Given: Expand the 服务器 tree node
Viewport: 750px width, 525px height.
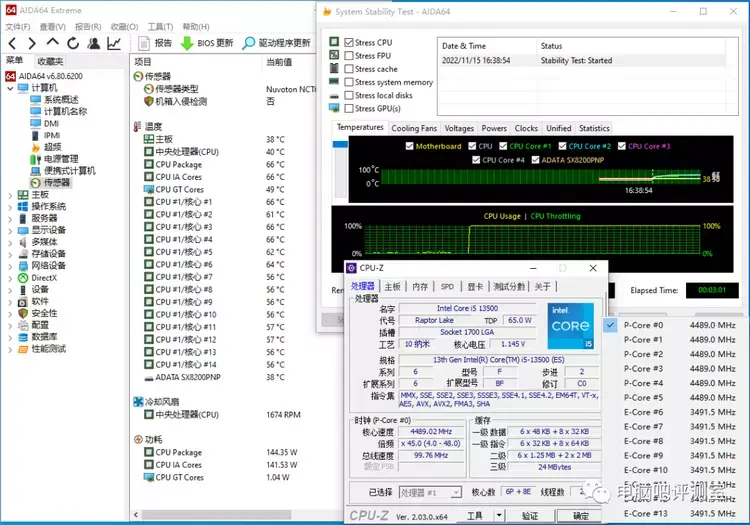Looking at the screenshot, I should 10,219.
